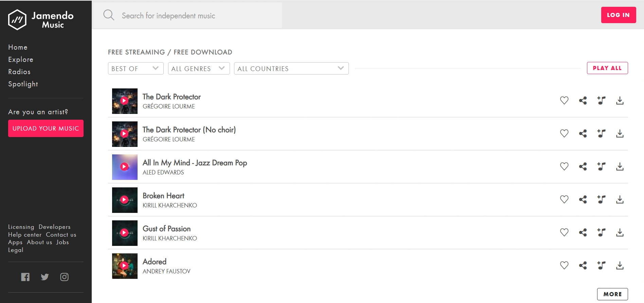The width and height of the screenshot is (644, 303).
Task: Share The Dark Protector track
Action: pos(583,101)
